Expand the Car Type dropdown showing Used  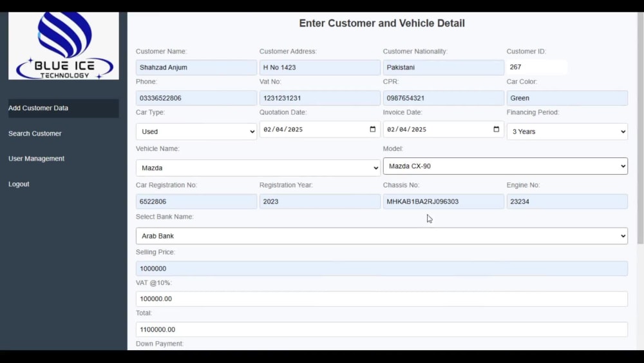(x=196, y=132)
